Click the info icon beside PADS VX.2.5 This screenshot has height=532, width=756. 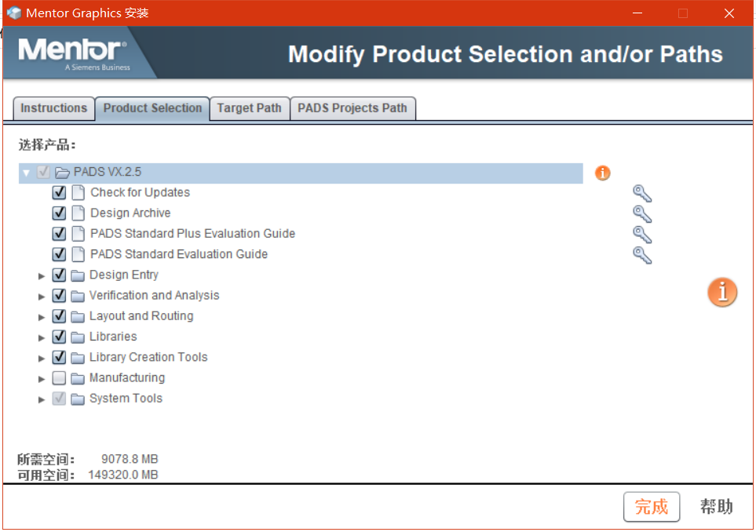[x=602, y=173]
